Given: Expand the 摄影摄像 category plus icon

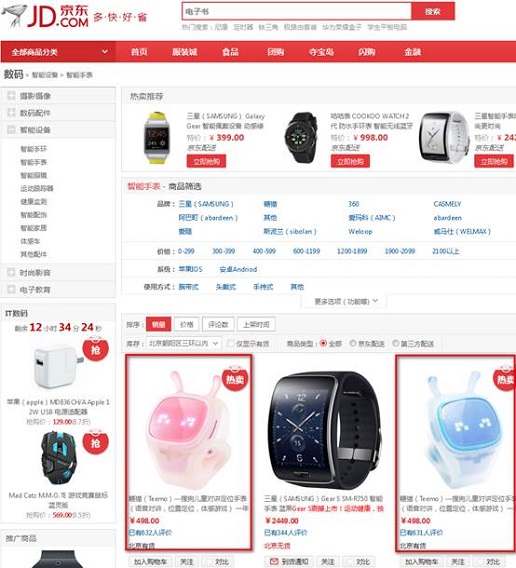Looking at the screenshot, I should coord(11,96).
